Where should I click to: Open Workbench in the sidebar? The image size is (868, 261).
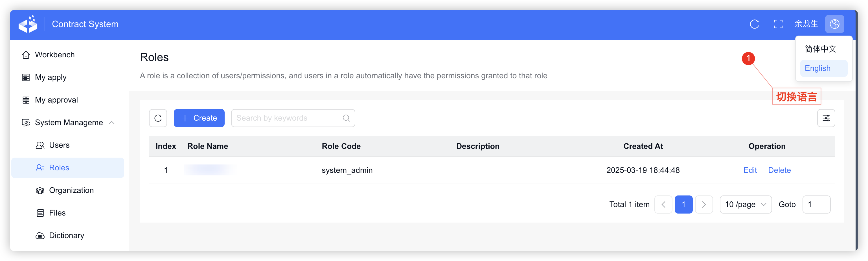54,55
